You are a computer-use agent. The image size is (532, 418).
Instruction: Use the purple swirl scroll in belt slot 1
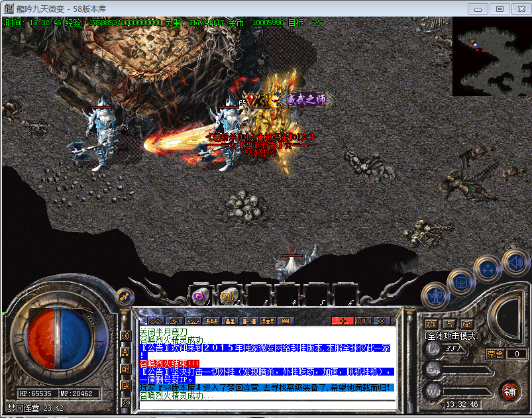tap(200, 296)
